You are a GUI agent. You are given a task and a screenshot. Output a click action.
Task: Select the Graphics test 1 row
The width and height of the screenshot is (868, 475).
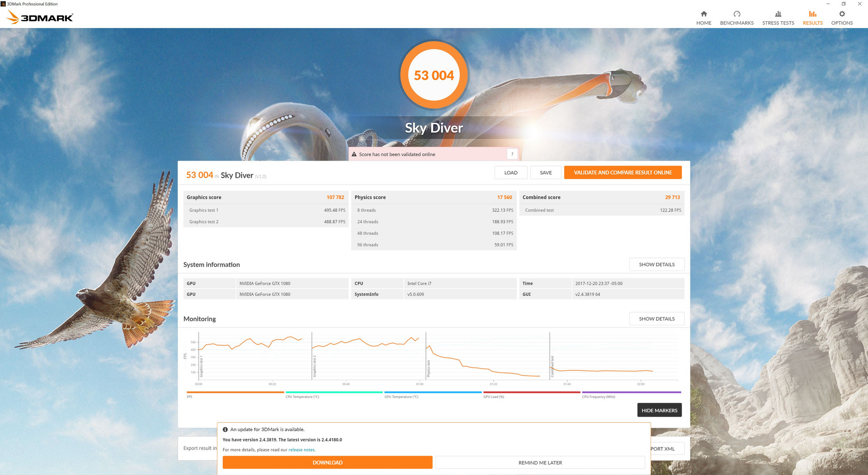pos(266,210)
